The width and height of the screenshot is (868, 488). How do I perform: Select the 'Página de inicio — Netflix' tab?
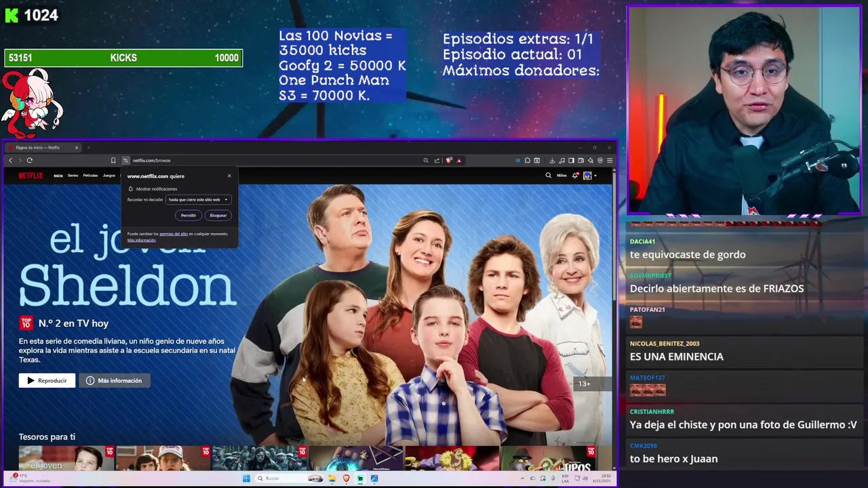41,147
